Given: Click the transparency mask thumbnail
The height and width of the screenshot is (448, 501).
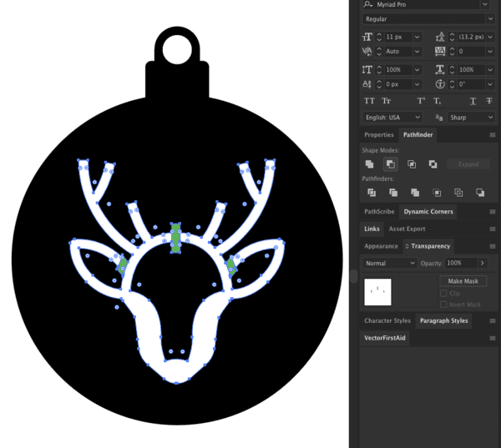Looking at the screenshot, I should (377, 292).
